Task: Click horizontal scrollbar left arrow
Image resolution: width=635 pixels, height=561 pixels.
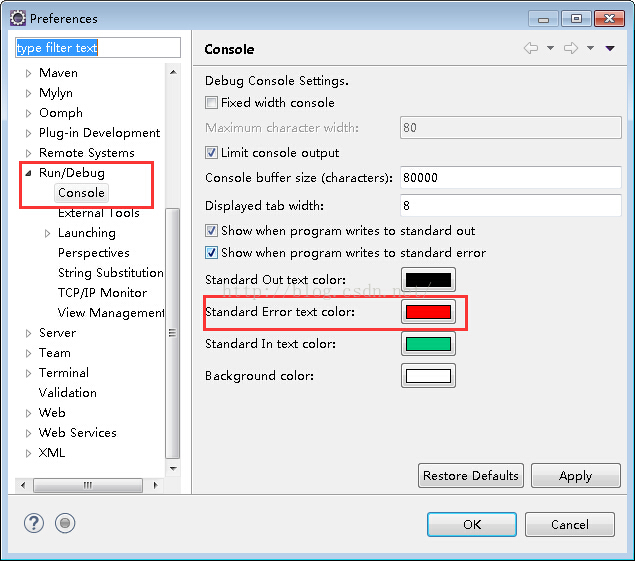Action: [x=23, y=485]
